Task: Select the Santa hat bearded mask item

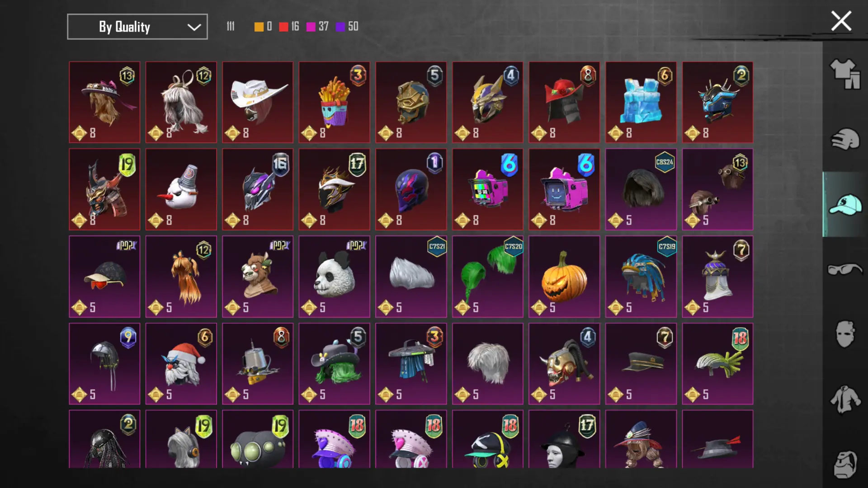Action: point(181,363)
